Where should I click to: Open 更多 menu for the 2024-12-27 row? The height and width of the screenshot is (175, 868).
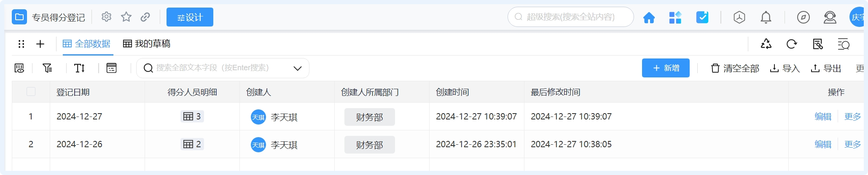point(852,117)
